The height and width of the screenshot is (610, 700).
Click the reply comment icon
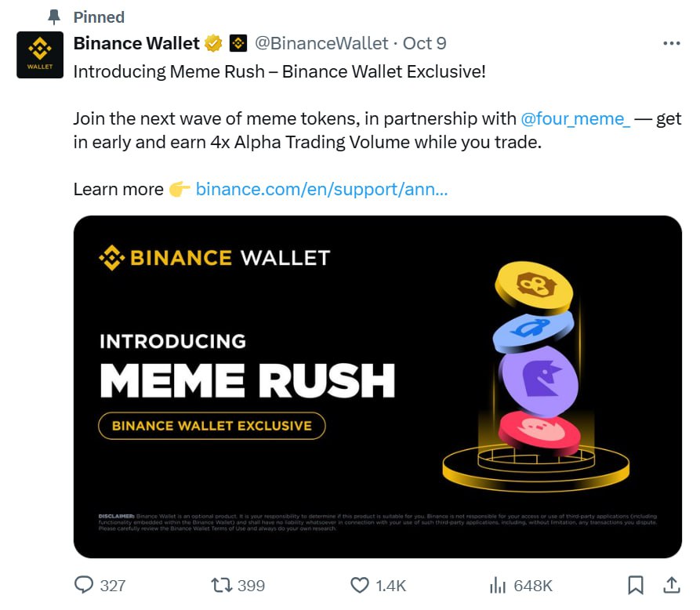84,585
